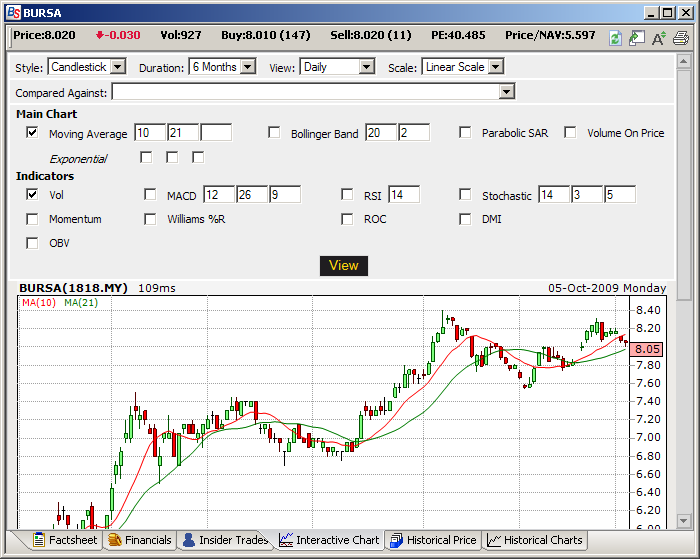This screenshot has width=700, height=559.
Task: Click the Stochastic field containing 5
Action: coord(620,195)
